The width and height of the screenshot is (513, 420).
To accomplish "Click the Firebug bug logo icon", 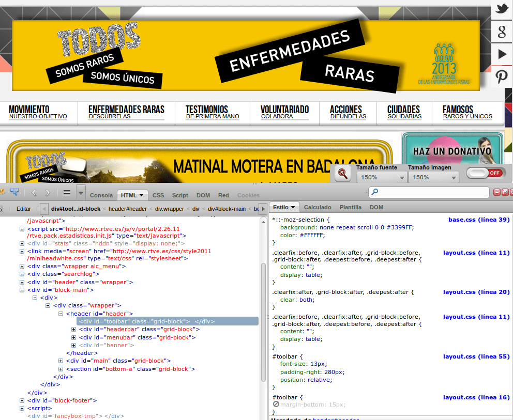I will pyautogui.click(x=2, y=192).
